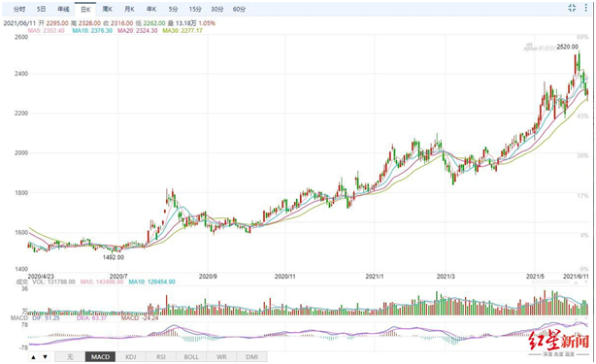The width and height of the screenshot is (596, 364).
Task: Click the 2021/6/11 end date label
Action: click(x=576, y=277)
